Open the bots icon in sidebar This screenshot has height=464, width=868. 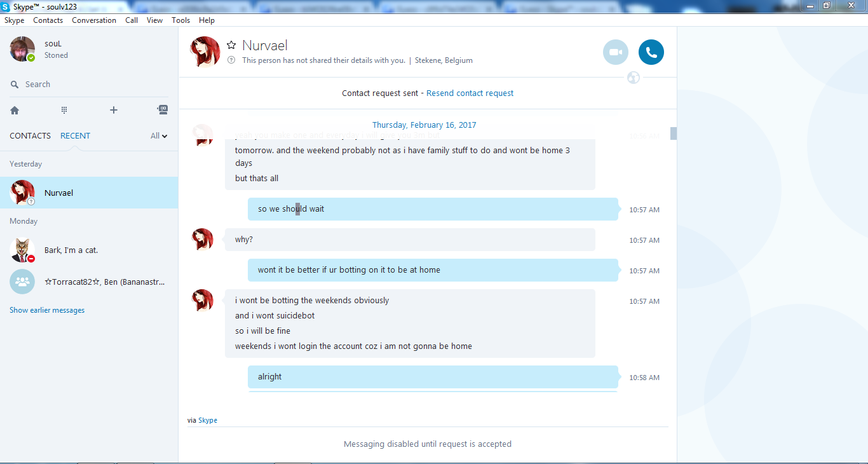pos(163,110)
